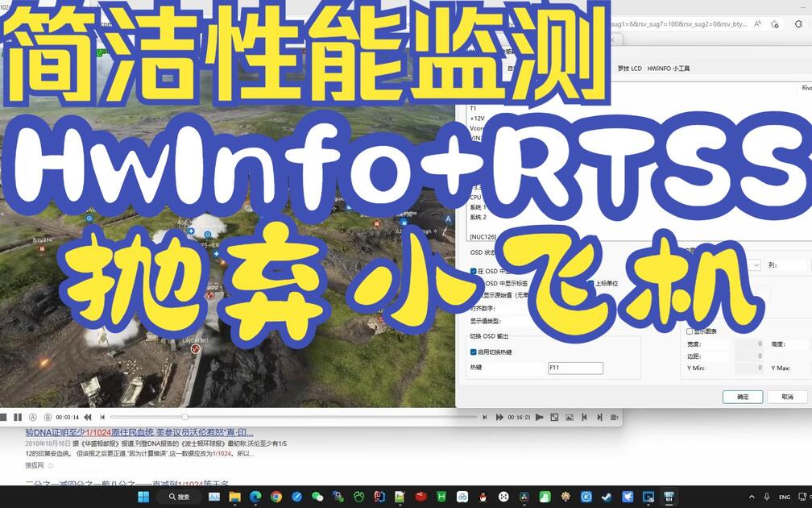Open WeChat from the taskbar
The width and height of the screenshot is (812, 508).
click(317, 497)
